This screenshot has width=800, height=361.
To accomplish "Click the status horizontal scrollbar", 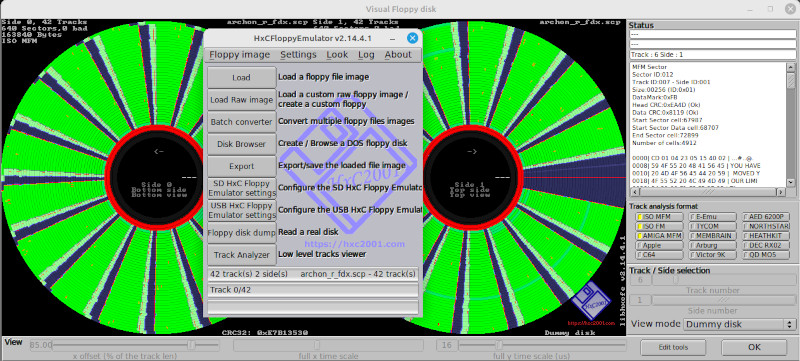I will click(707, 192).
